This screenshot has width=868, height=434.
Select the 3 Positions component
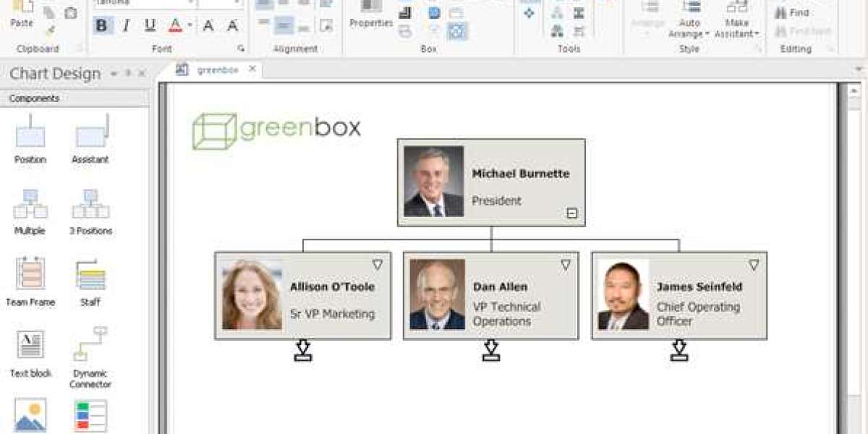[90, 210]
